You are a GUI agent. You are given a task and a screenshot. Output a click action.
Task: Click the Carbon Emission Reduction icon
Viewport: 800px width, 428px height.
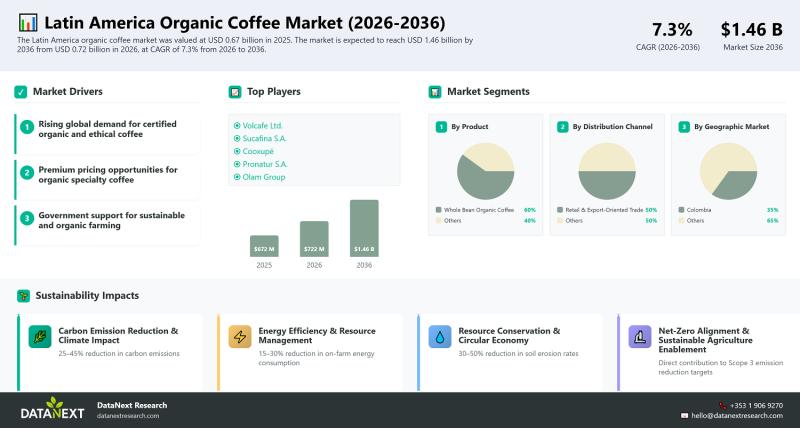[x=39, y=337]
